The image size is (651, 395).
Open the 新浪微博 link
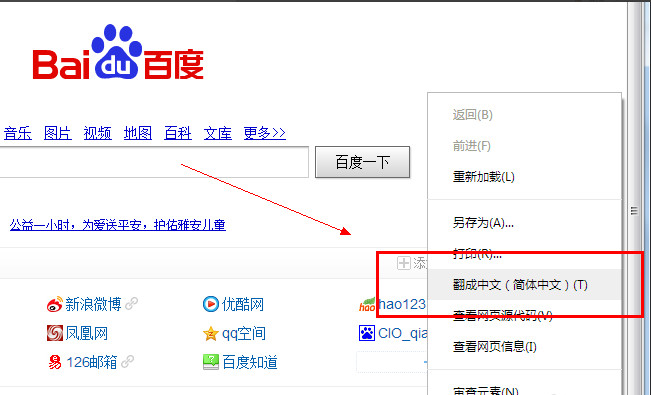(x=93, y=304)
